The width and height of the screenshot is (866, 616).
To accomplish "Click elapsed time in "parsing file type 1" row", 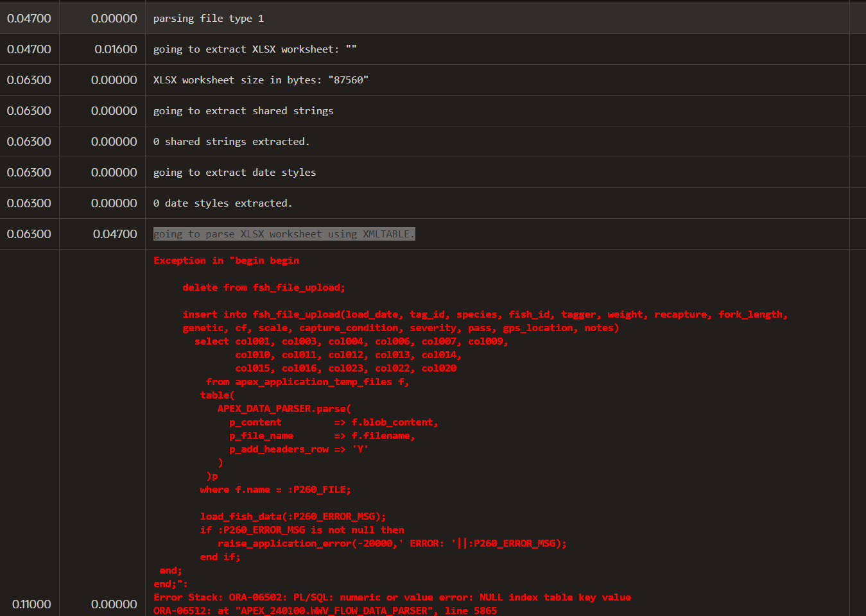I will click(29, 19).
